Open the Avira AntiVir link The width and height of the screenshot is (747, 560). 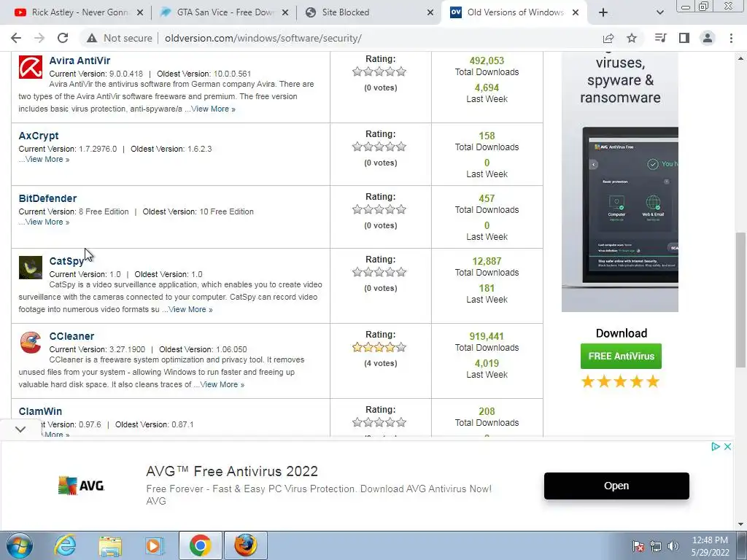[x=80, y=61]
